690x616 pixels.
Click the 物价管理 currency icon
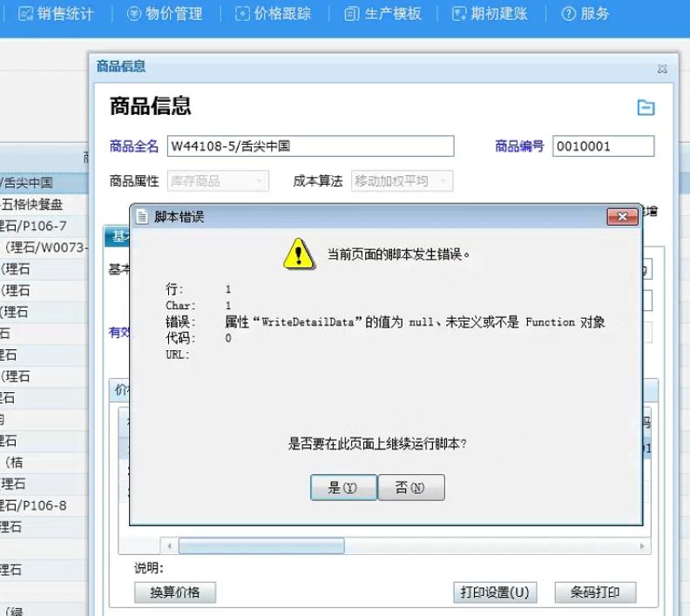[x=134, y=14]
